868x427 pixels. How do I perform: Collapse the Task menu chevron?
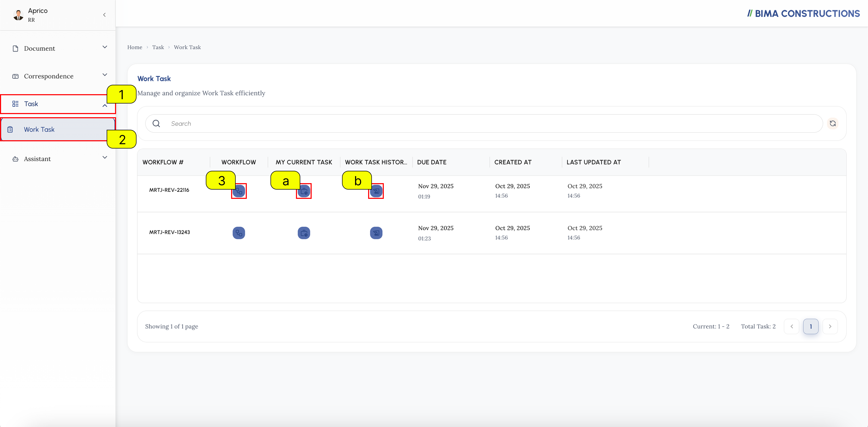pyautogui.click(x=105, y=105)
